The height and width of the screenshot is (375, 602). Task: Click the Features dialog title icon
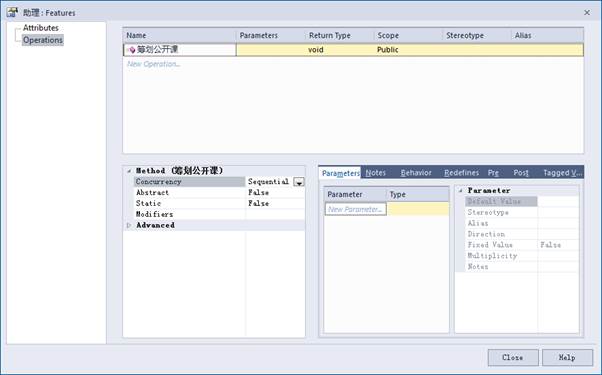pos(12,12)
